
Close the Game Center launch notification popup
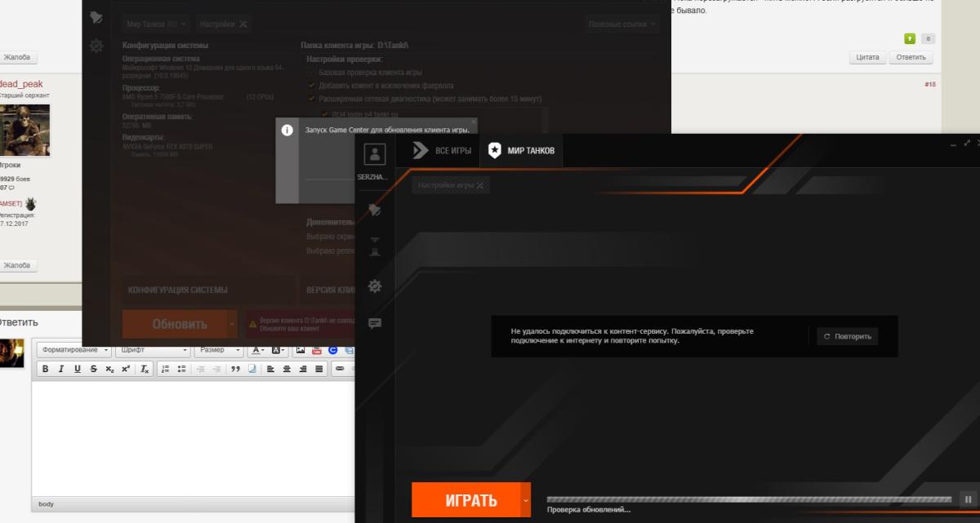point(474,122)
